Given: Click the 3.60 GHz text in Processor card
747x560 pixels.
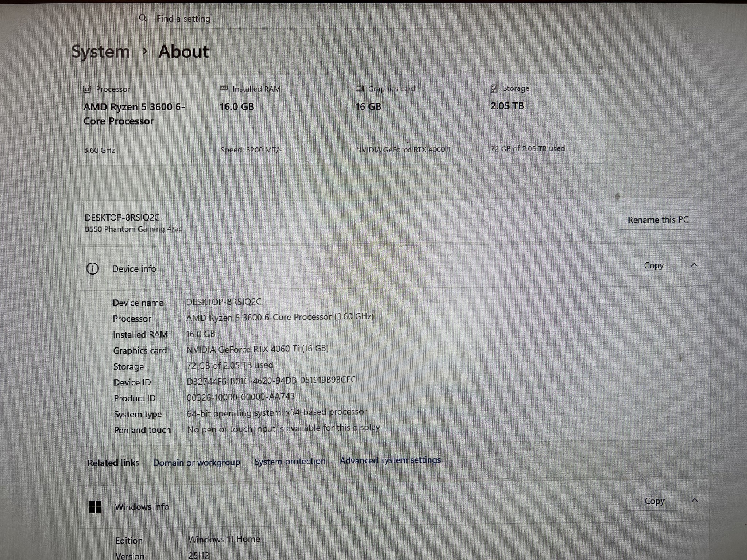Looking at the screenshot, I should tap(100, 150).
